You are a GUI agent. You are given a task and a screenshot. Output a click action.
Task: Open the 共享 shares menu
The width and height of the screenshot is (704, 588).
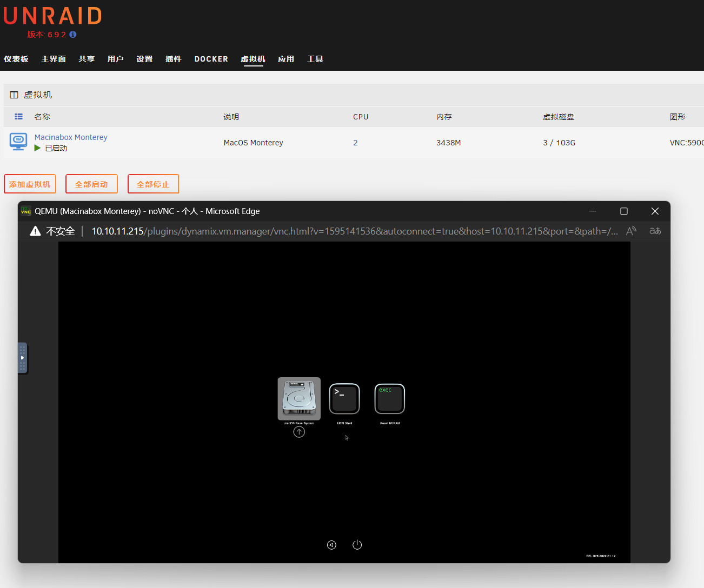(87, 59)
